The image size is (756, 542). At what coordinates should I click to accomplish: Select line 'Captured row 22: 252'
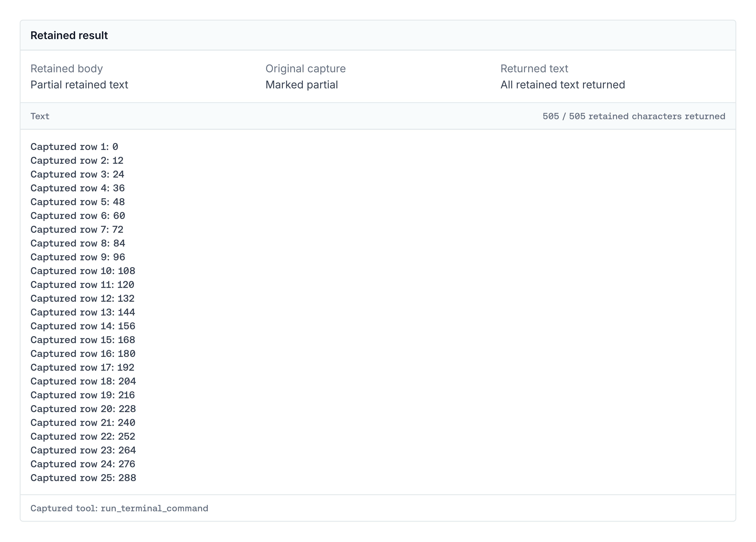pyautogui.click(x=83, y=436)
